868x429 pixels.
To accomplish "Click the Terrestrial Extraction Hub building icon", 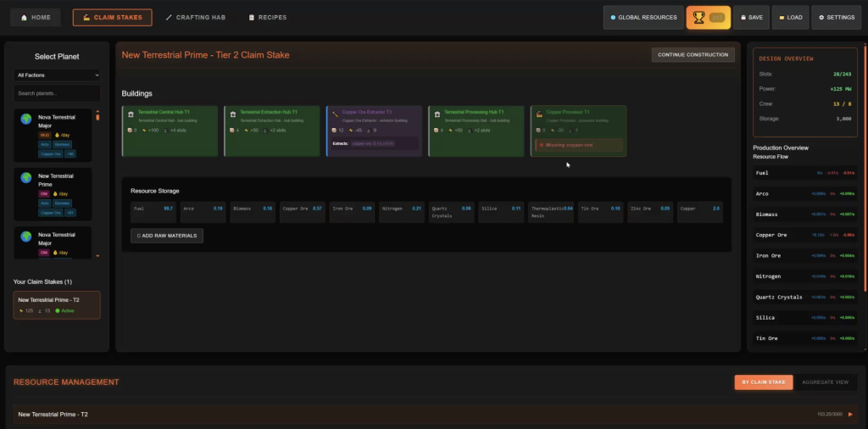I will [x=233, y=113].
